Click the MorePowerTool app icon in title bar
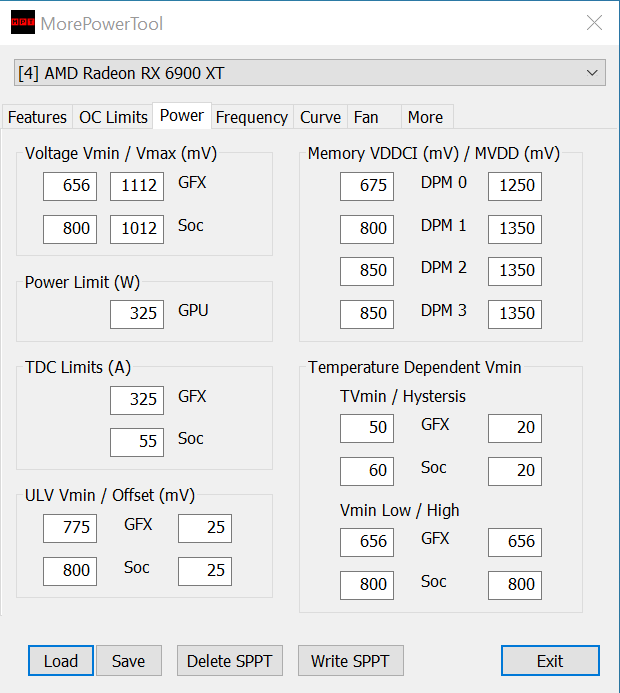The width and height of the screenshot is (620, 693). pos(23,22)
